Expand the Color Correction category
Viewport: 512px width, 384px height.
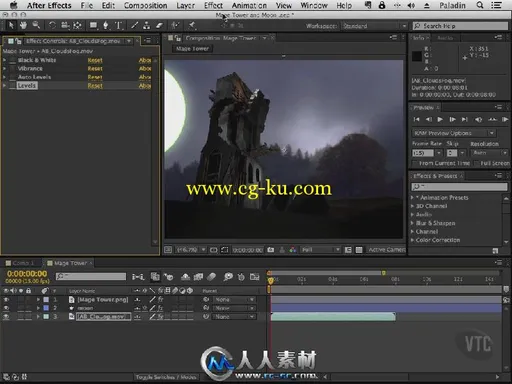pos(413,240)
